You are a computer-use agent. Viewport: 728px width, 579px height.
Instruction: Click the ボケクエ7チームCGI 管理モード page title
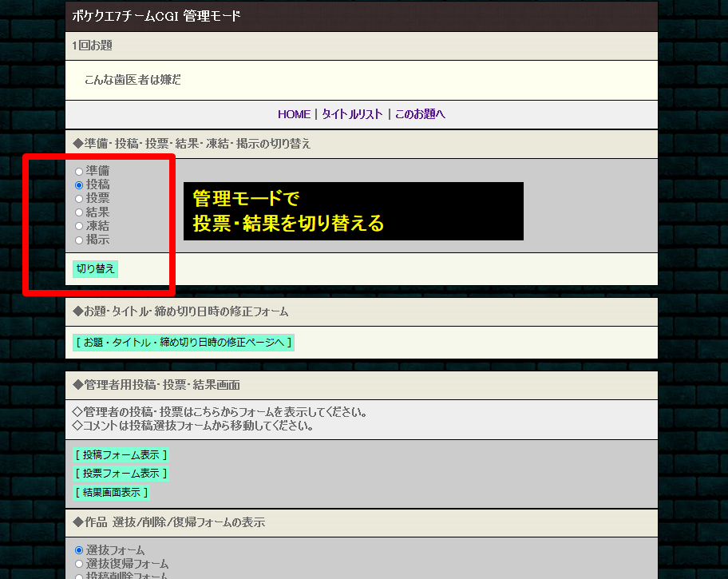pyautogui.click(x=156, y=16)
